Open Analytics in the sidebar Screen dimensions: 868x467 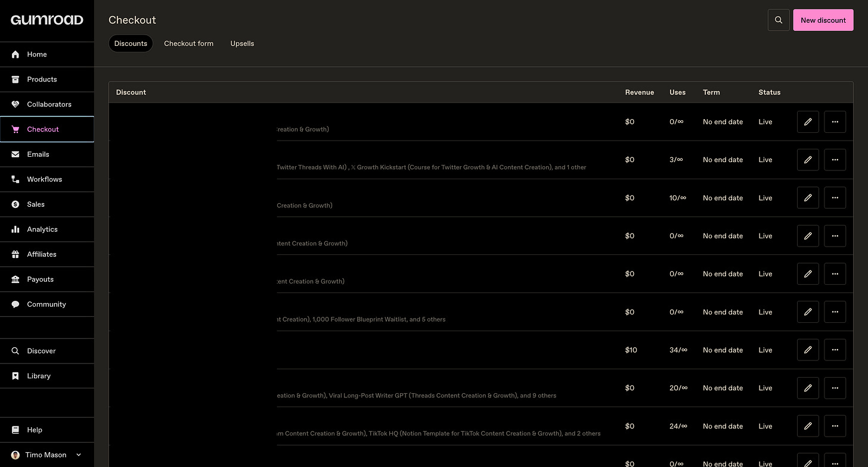tap(47, 229)
